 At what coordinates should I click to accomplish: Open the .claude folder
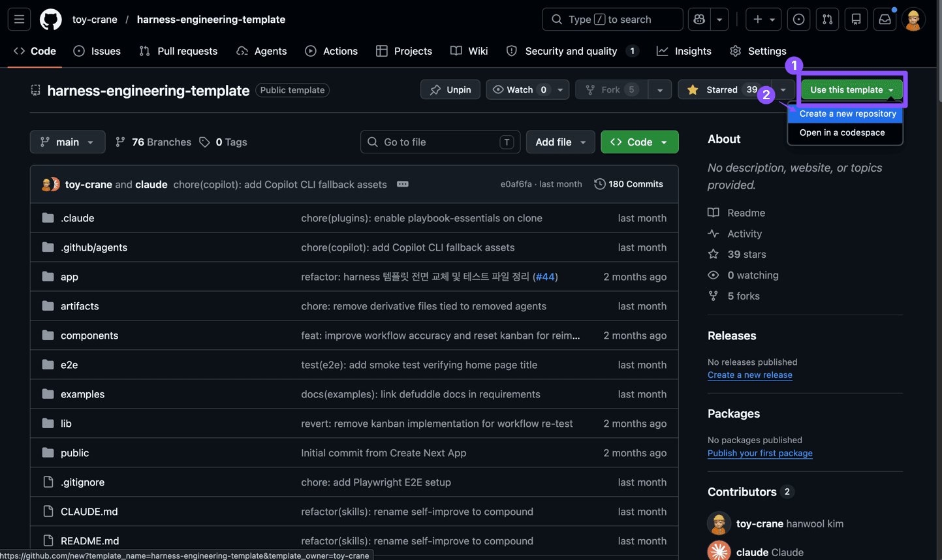pos(77,218)
